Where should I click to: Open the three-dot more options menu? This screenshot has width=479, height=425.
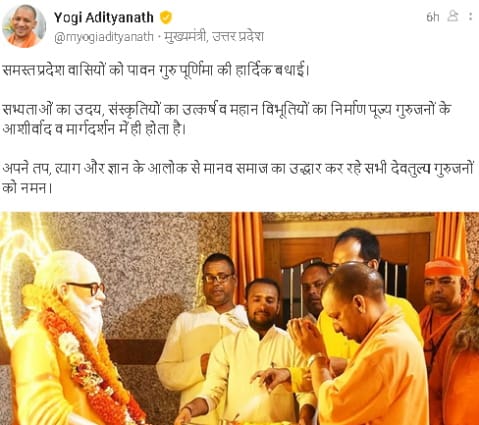click(470, 16)
